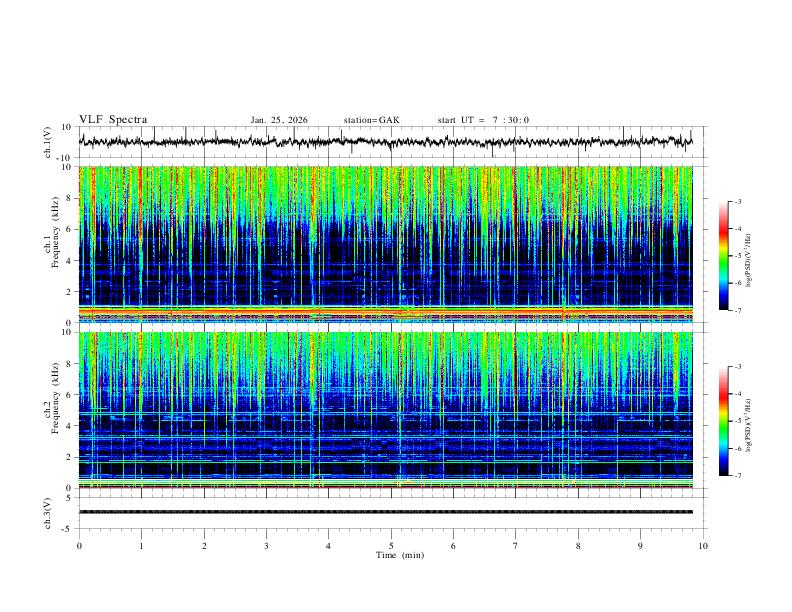Click the ch.1 'Frequency (kHz)' axis label
Image resolution: width=792 pixels, height=612 pixels.
click(56, 233)
